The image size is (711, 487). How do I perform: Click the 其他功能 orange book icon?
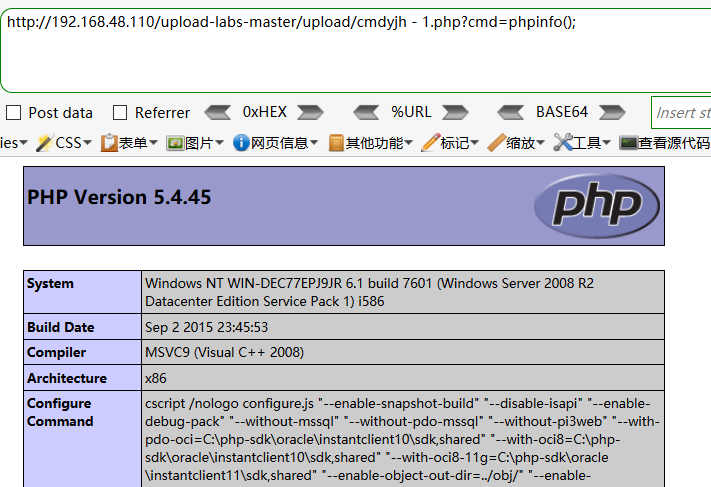[x=336, y=143]
